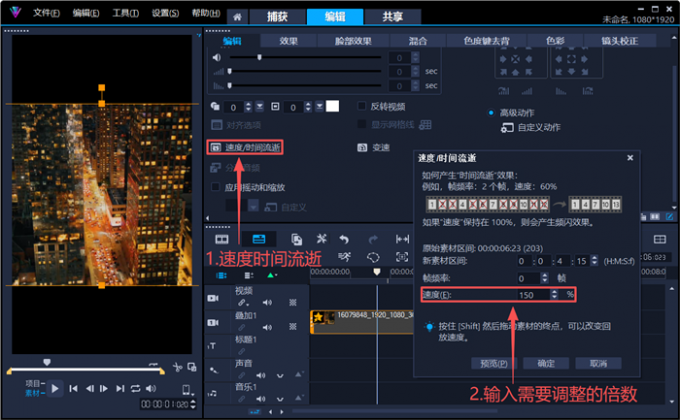Click the white color swatch
The image size is (680, 420).
click(332, 106)
